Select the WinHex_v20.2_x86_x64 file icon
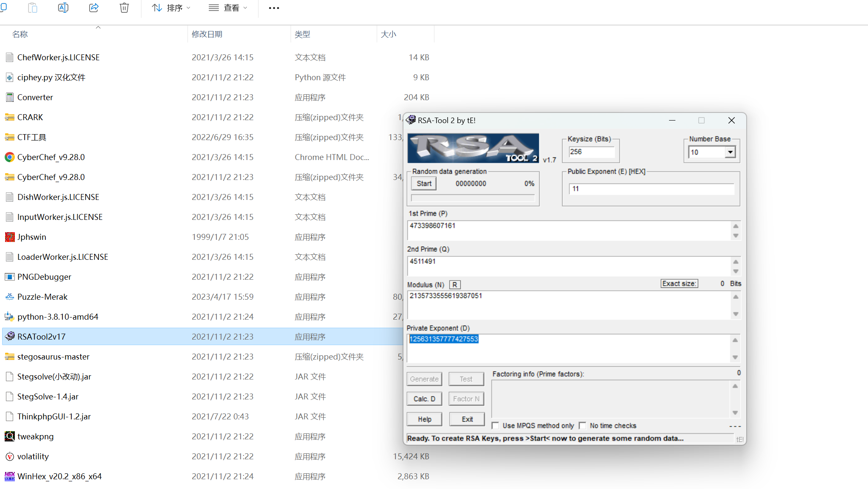Screen dimensions: 868x489 10,476
